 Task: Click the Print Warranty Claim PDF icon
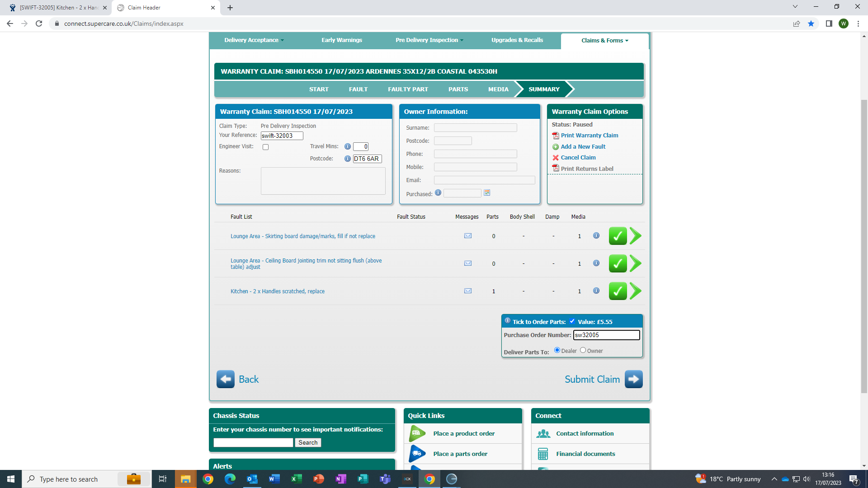click(x=556, y=136)
